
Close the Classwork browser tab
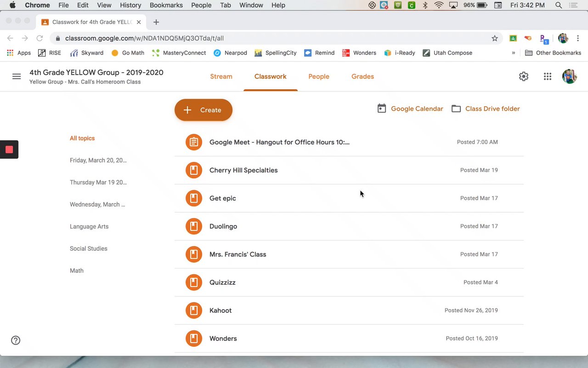coord(139,22)
